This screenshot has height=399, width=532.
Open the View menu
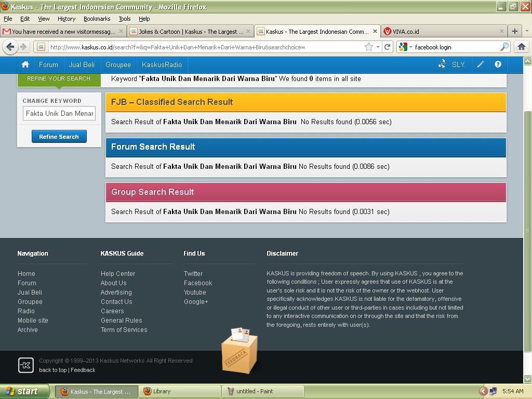click(44, 19)
